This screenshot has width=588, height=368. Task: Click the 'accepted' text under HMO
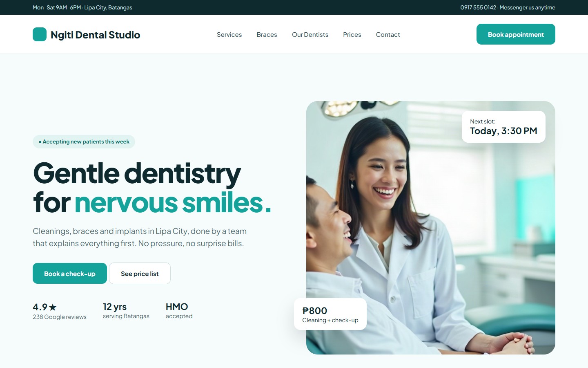click(x=179, y=316)
